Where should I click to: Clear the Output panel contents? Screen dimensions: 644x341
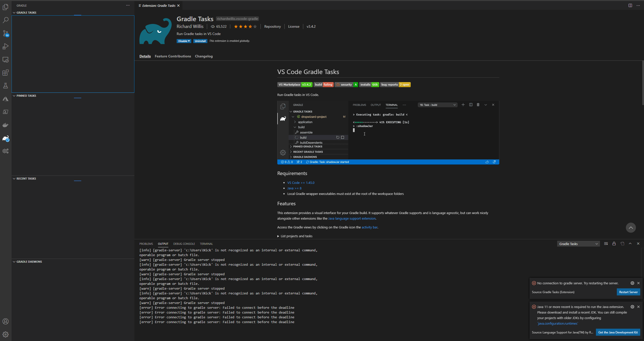coord(606,244)
